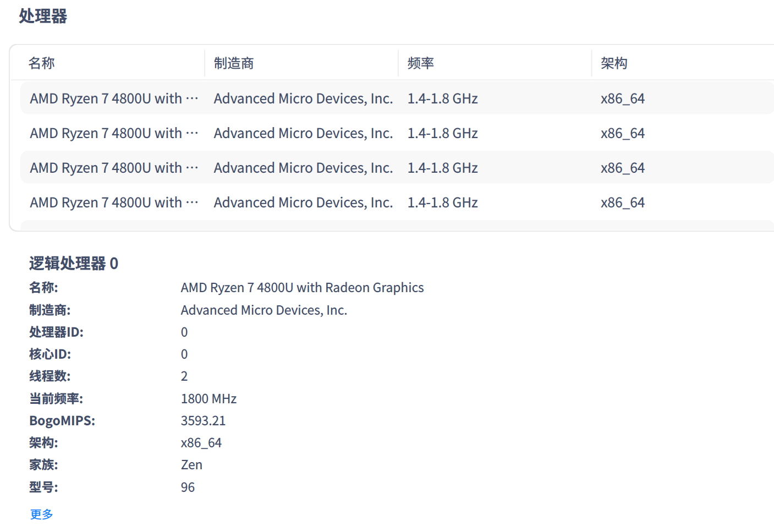Screen dimensions: 774x532
Task: Click the 逻辑处理器 0 heading
Action: [x=74, y=264]
